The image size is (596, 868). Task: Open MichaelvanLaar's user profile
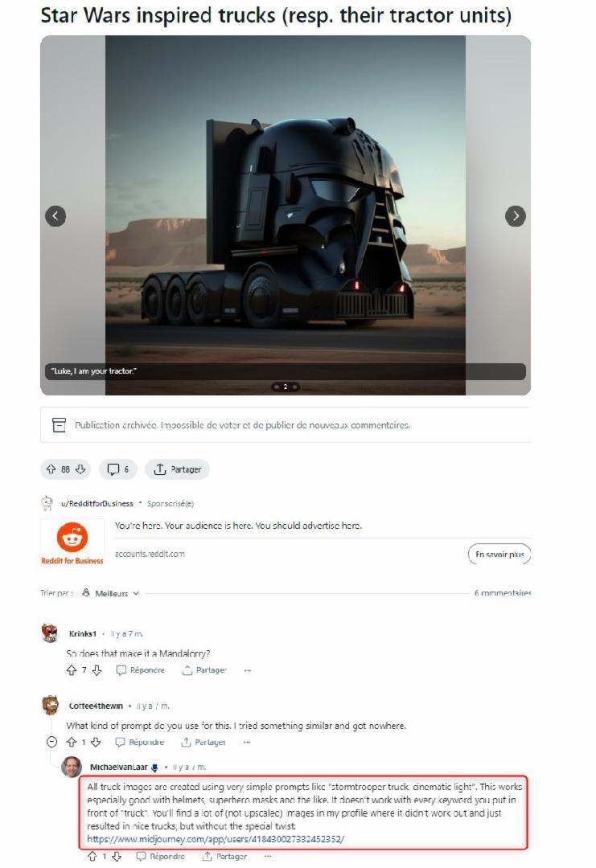118,768
